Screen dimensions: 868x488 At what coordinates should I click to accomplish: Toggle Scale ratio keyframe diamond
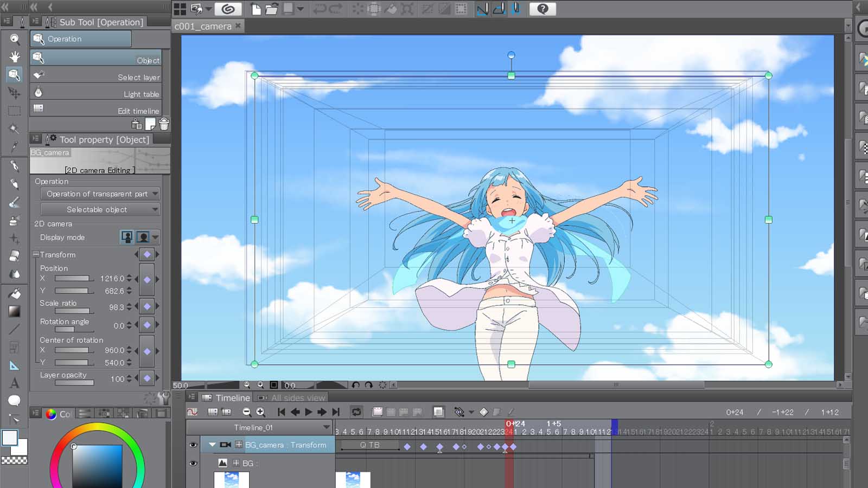[x=147, y=306]
